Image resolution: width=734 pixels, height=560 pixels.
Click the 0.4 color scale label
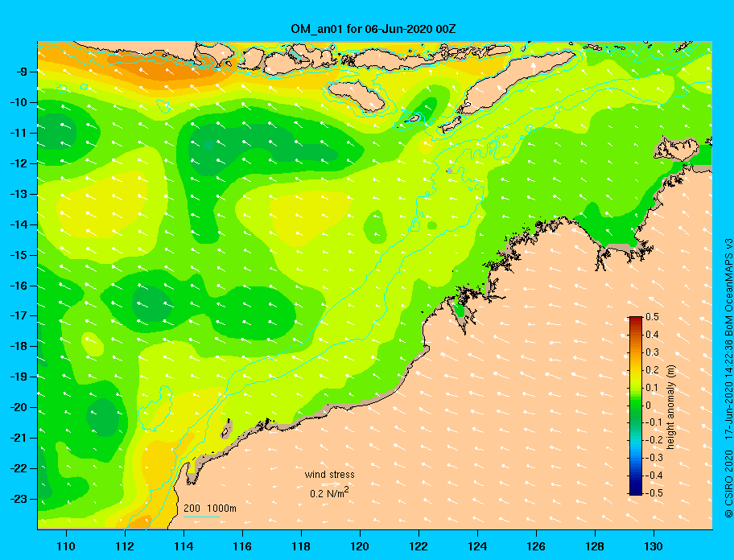click(x=652, y=335)
